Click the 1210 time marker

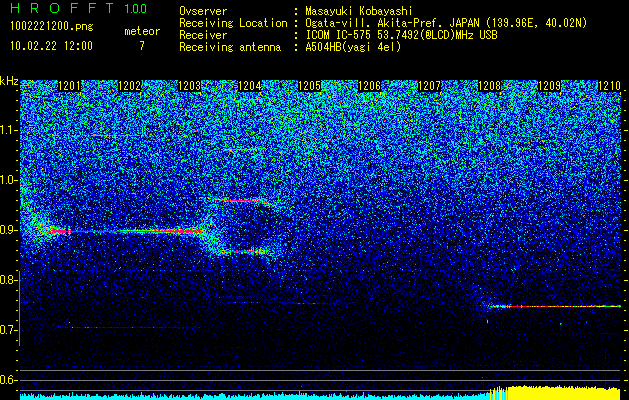pos(609,86)
